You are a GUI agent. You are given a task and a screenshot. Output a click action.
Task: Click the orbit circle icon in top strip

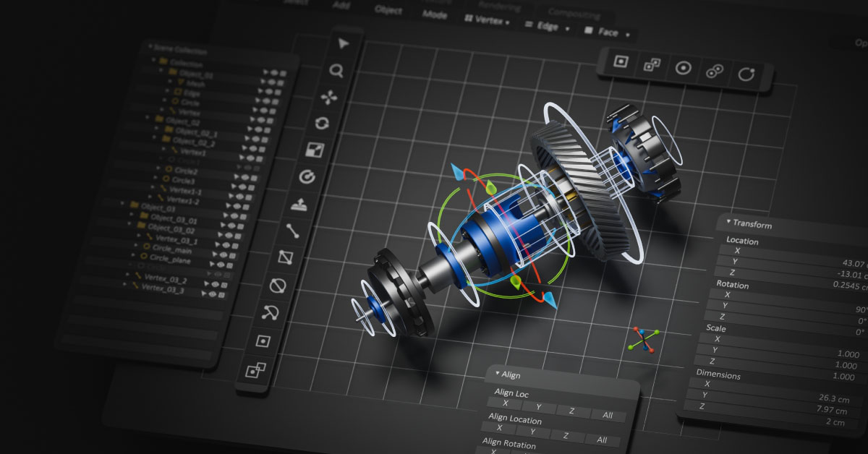pos(746,74)
